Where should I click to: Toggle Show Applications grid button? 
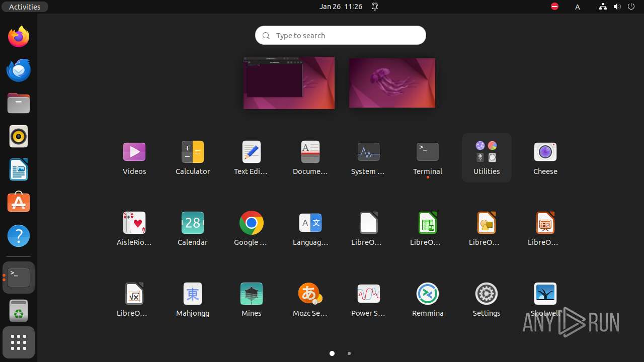click(x=19, y=343)
